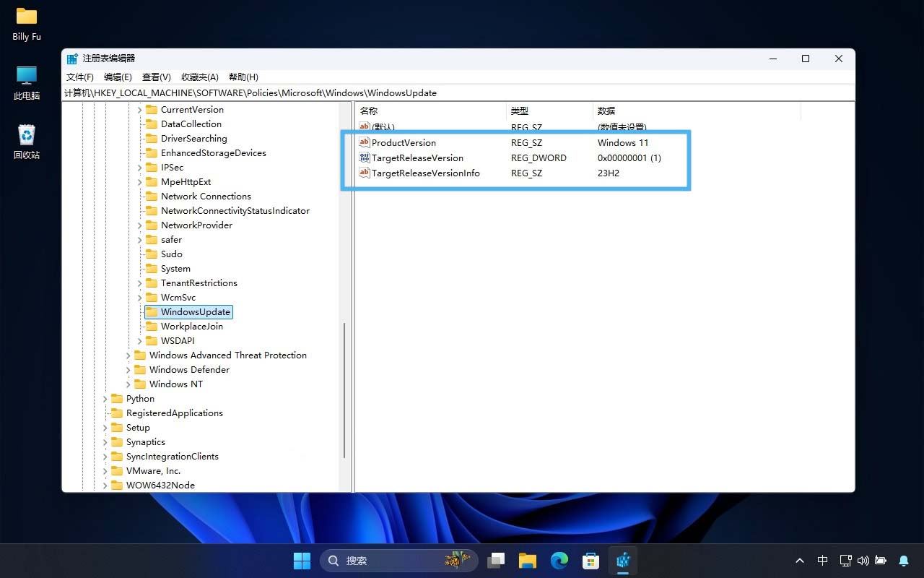This screenshot has width=924, height=578.
Task: Open File Explorer from the taskbar
Action: (x=528, y=560)
